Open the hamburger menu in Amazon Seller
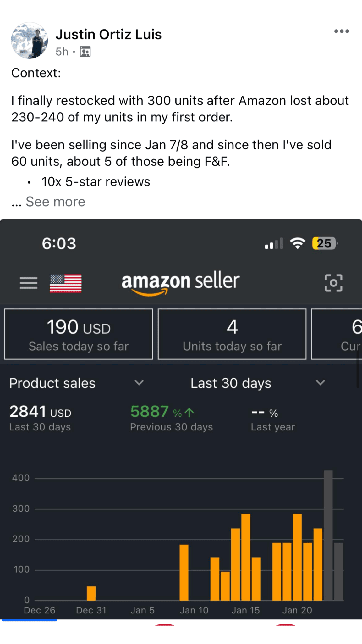 tap(29, 283)
